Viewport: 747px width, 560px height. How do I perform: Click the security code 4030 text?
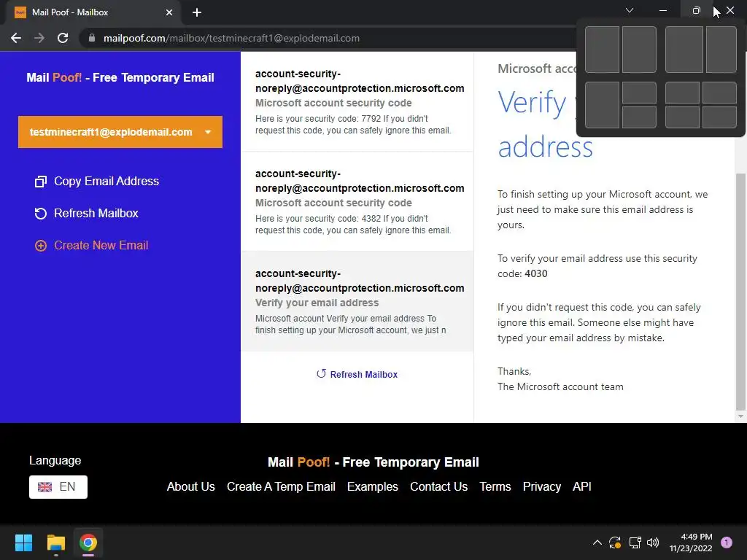coord(536,274)
